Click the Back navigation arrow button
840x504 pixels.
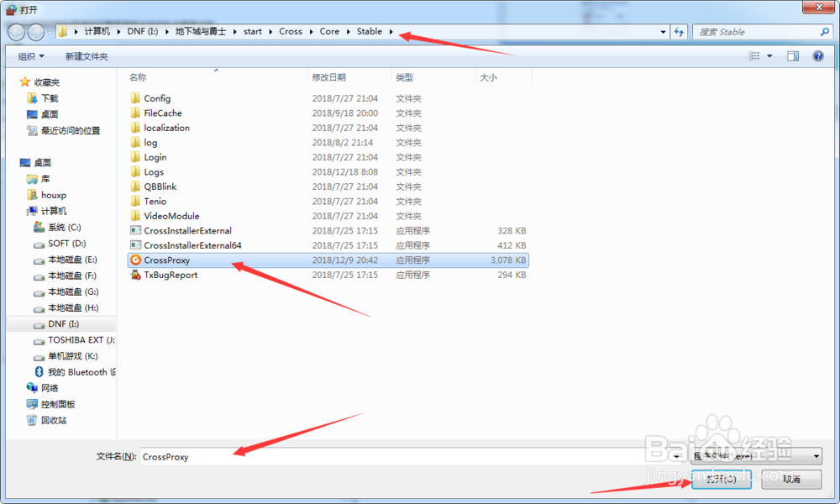point(17,32)
